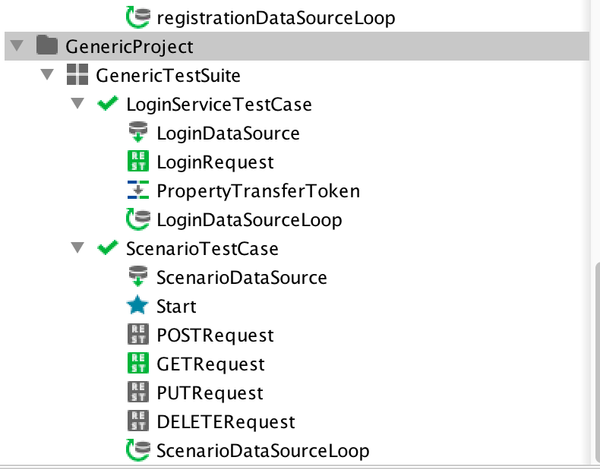Click the GenericProject folder icon
600x469 pixels.
point(46,46)
